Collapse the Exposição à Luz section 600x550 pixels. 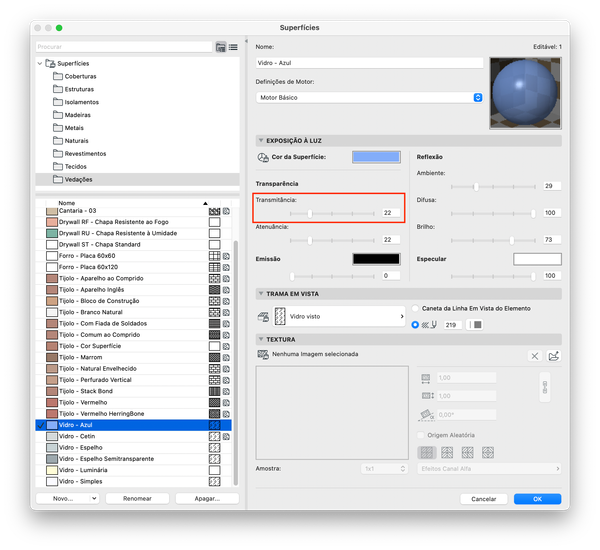coord(261,141)
